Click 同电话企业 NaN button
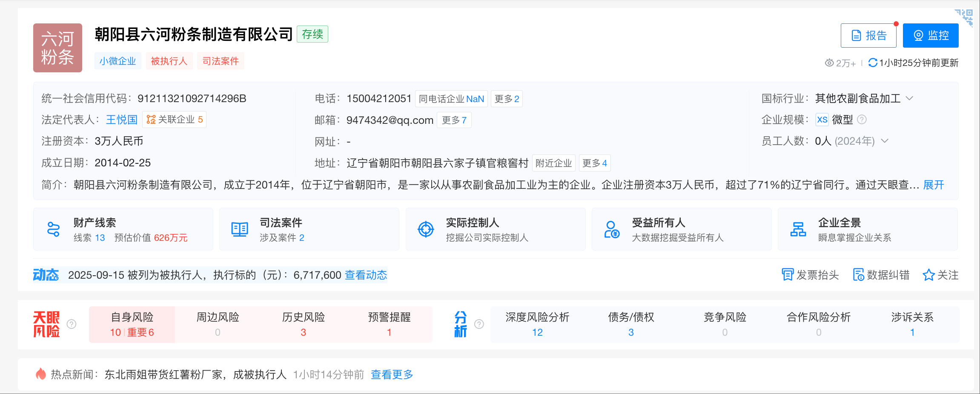 [x=451, y=99]
